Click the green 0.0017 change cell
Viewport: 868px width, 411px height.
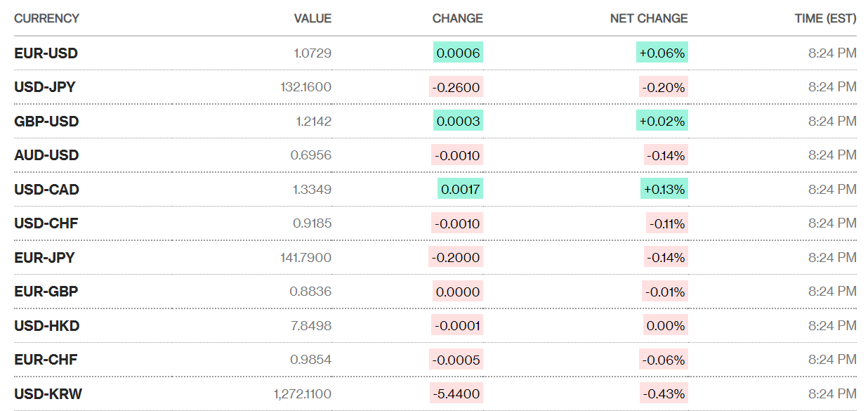coord(459,190)
